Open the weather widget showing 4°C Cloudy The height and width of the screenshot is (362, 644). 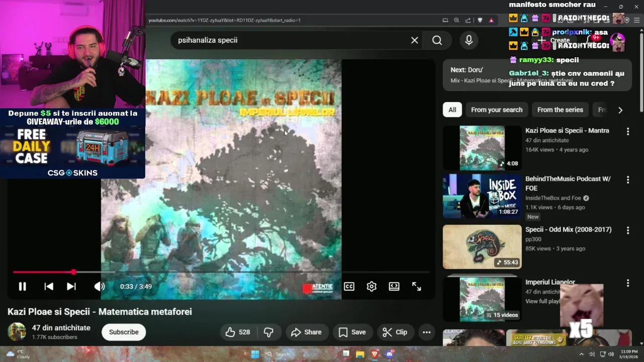(18, 354)
